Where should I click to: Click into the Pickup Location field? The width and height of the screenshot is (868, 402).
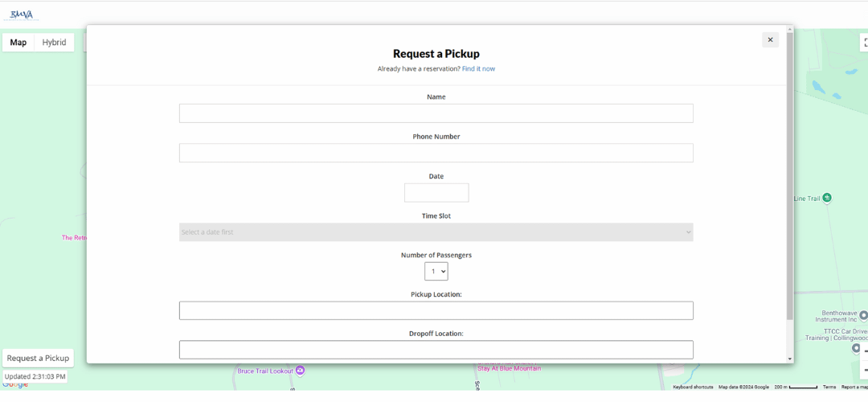click(x=436, y=310)
